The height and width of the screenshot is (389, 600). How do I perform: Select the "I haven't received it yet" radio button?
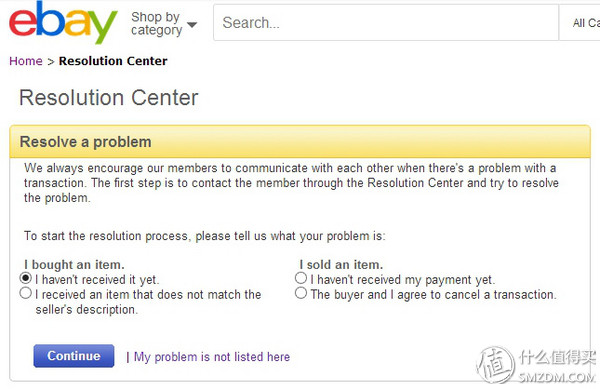[26, 278]
